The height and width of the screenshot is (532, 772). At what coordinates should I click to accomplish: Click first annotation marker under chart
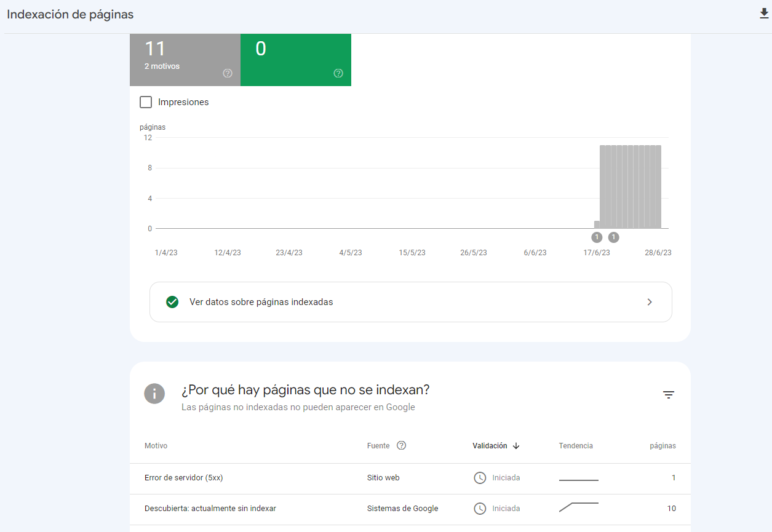click(597, 237)
